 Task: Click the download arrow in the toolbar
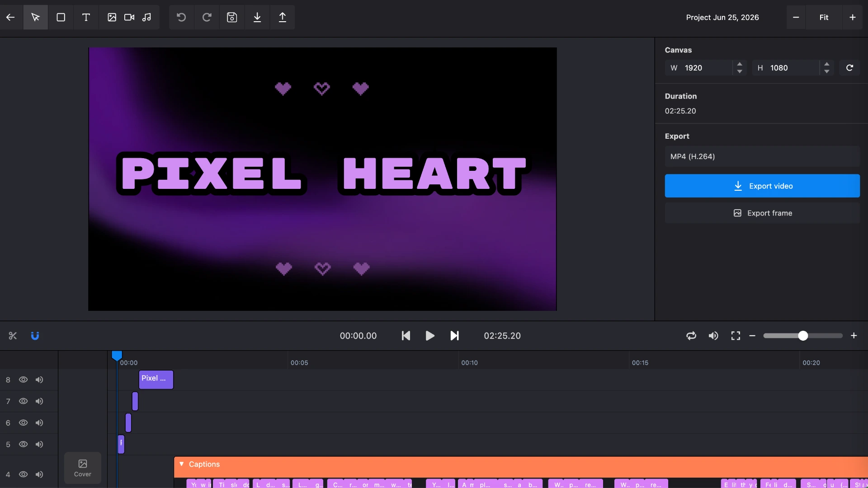click(257, 17)
